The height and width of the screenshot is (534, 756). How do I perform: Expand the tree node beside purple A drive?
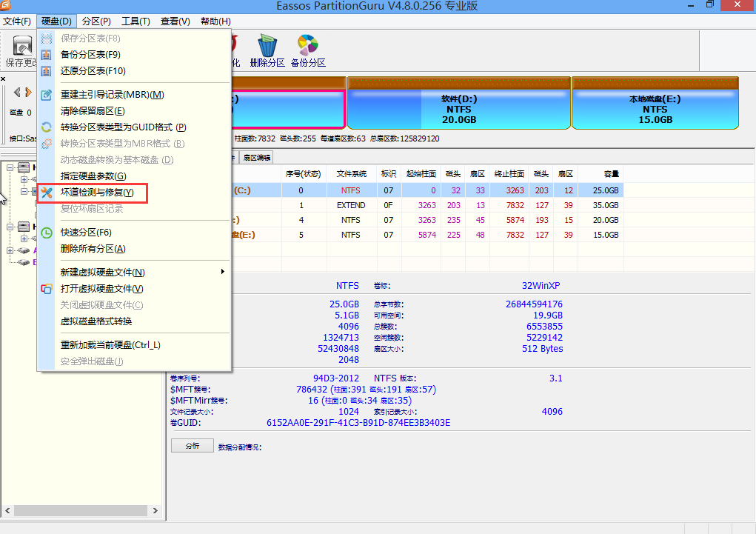(x=10, y=250)
